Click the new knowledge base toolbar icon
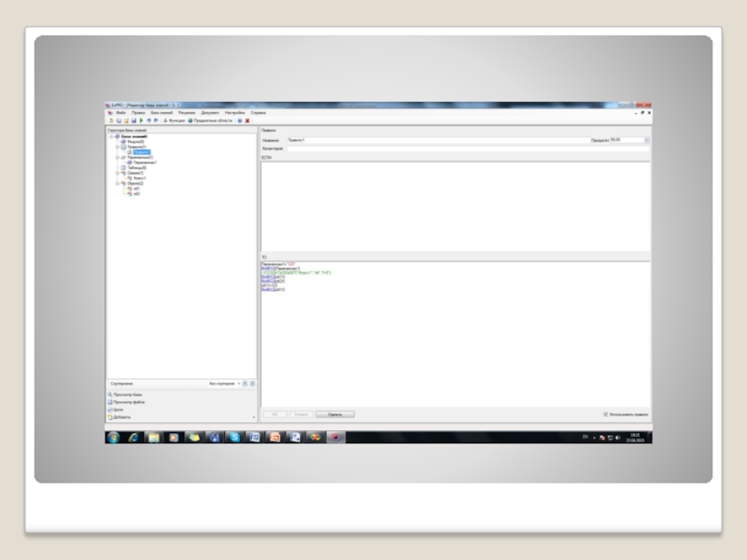The image size is (747, 560). (111, 121)
